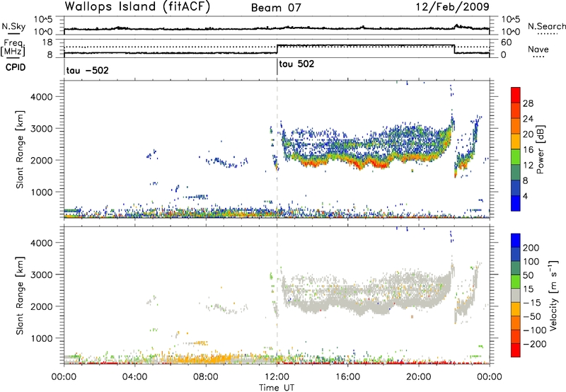Click the 'Beam 07' label
Image resolution: width=566 pixels, height=392 pixels.
click(276, 8)
